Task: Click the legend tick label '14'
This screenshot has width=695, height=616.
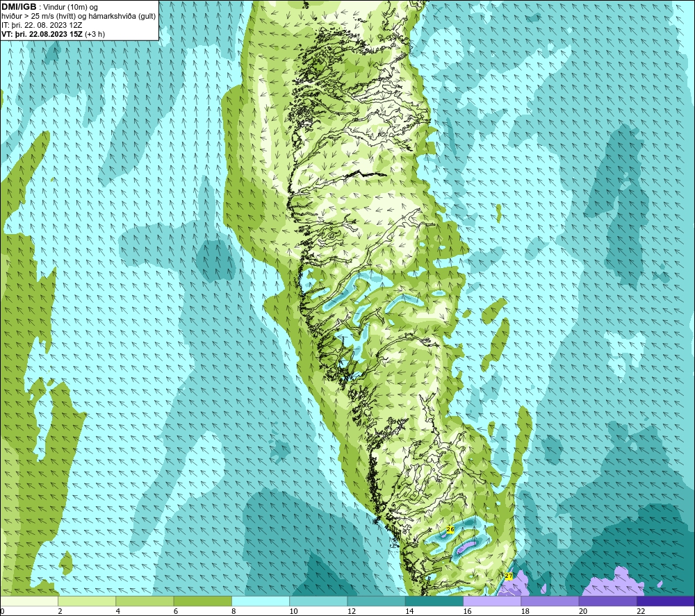Action: 409,612
